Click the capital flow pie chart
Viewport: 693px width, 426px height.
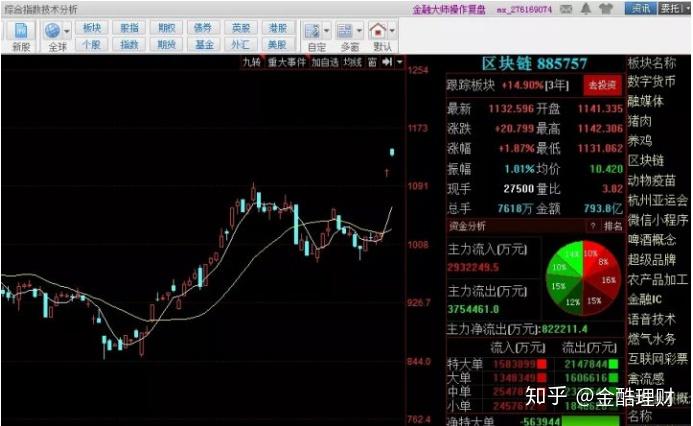(x=583, y=278)
